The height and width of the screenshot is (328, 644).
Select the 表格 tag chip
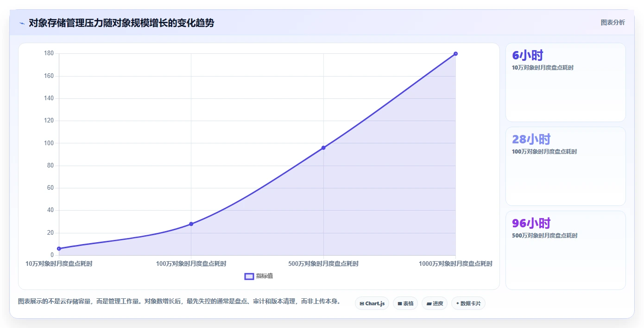[405, 303]
